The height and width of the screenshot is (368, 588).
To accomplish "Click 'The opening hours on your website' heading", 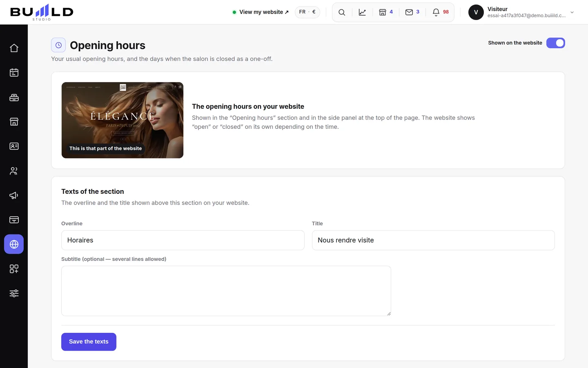I will click(248, 106).
